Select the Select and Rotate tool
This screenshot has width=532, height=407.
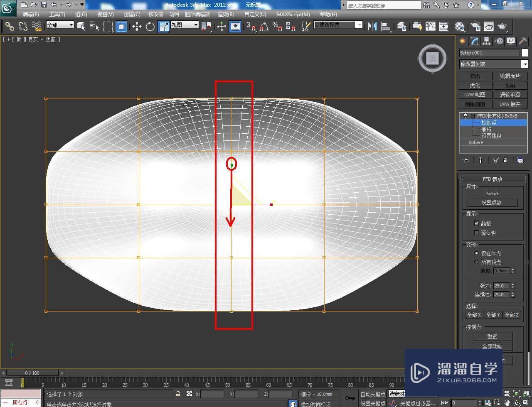[150, 26]
